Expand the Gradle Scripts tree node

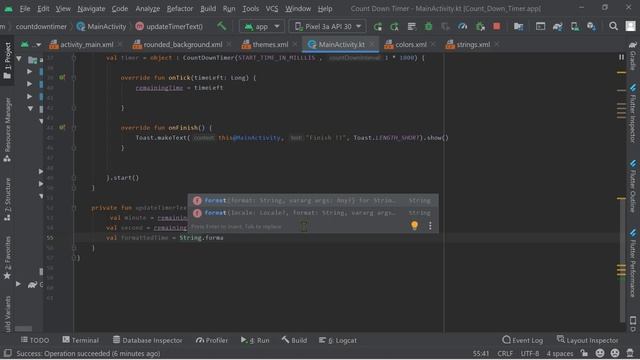pyautogui.click(x=19, y=284)
